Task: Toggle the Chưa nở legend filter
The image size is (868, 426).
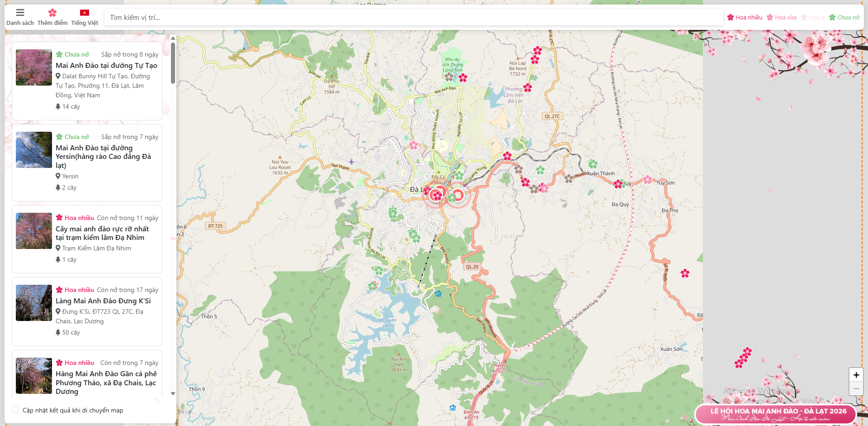Action: (x=844, y=18)
